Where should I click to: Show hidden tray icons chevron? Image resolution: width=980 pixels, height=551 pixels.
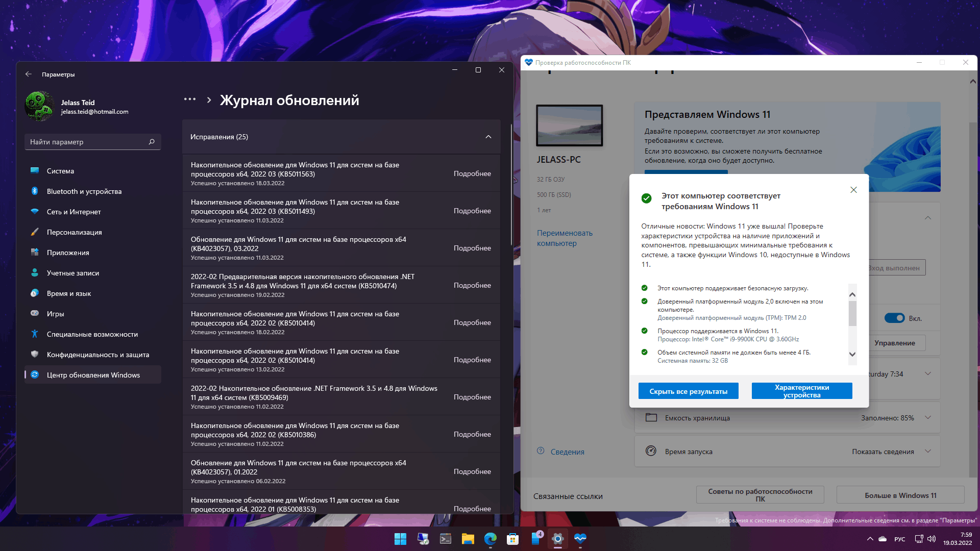click(x=870, y=539)
